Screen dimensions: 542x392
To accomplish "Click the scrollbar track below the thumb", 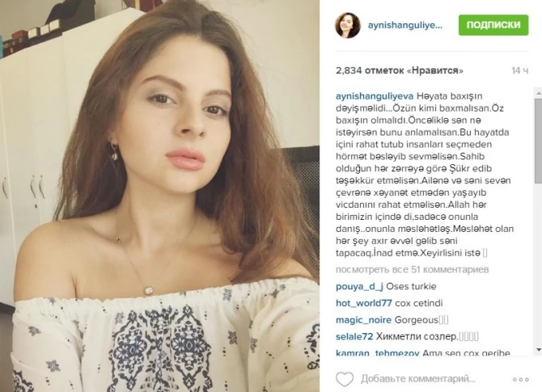I will click(x=539, y=264).
